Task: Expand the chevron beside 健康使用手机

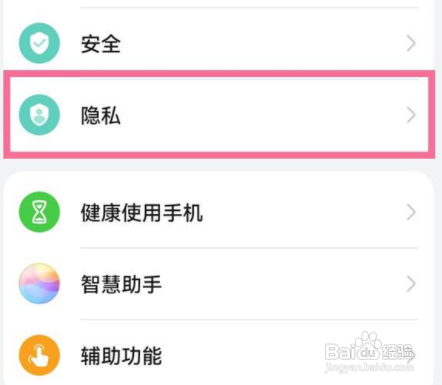Action: point(411,212)
